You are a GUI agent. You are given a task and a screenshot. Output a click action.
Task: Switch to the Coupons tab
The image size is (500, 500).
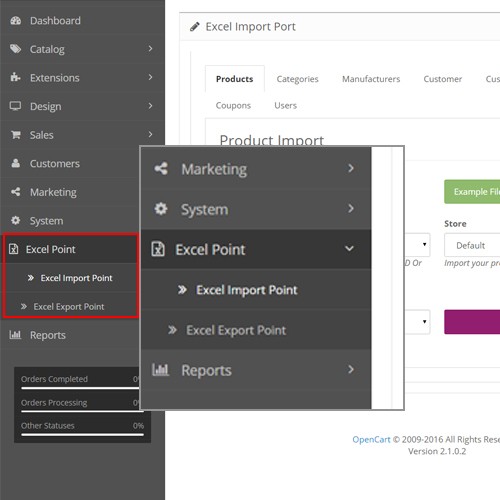click(x=233, y=105)
